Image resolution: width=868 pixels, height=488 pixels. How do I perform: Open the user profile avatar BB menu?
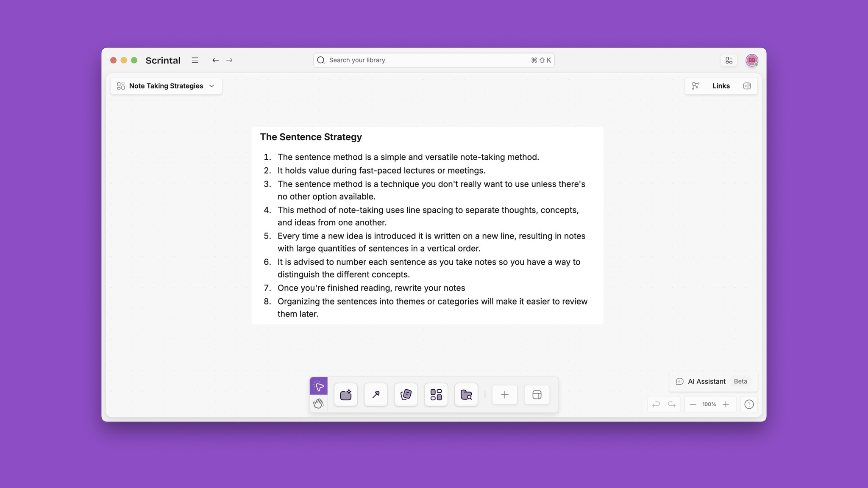tap(751, 60)
